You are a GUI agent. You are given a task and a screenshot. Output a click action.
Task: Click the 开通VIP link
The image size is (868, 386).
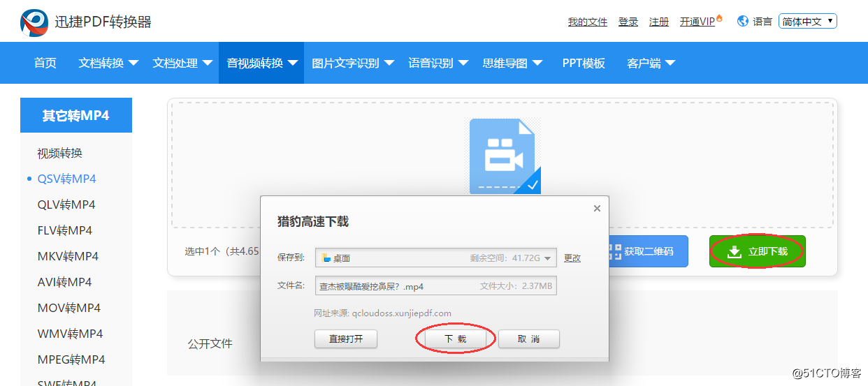pyautogui.click(x=697, y=22)
